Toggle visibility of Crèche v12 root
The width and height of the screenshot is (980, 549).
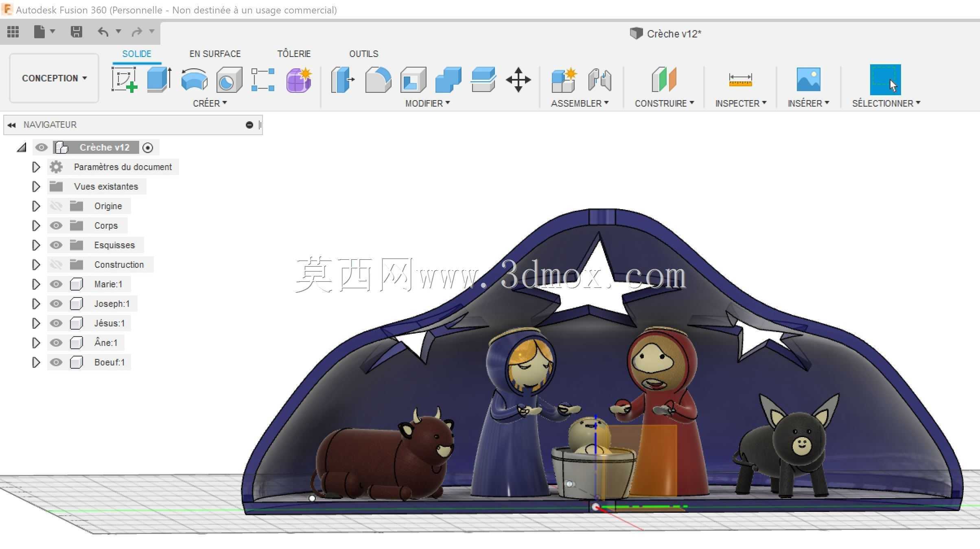[x=41, y=147]
